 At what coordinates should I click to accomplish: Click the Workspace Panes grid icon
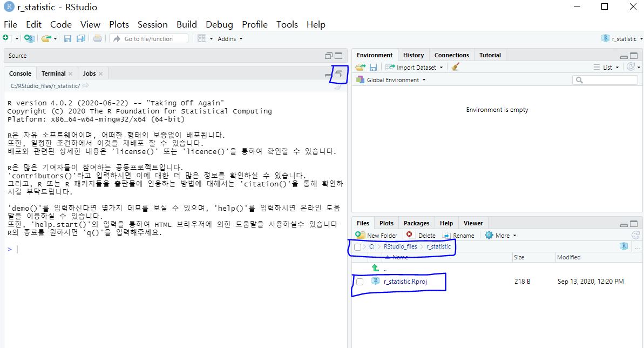tap(202, 38)
